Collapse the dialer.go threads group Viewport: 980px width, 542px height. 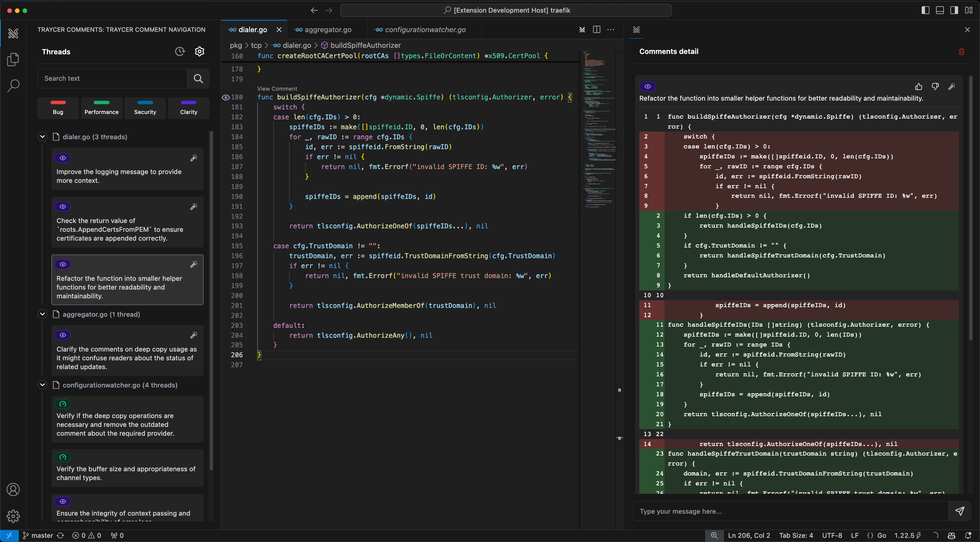coord(42,137)
